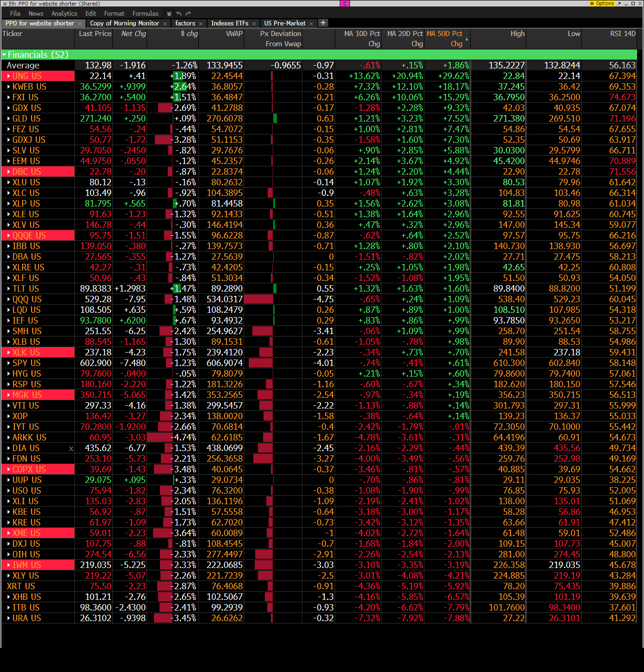Click UUP US RSI value 38.225
The image size is (644, 672).
pos(622,480)
